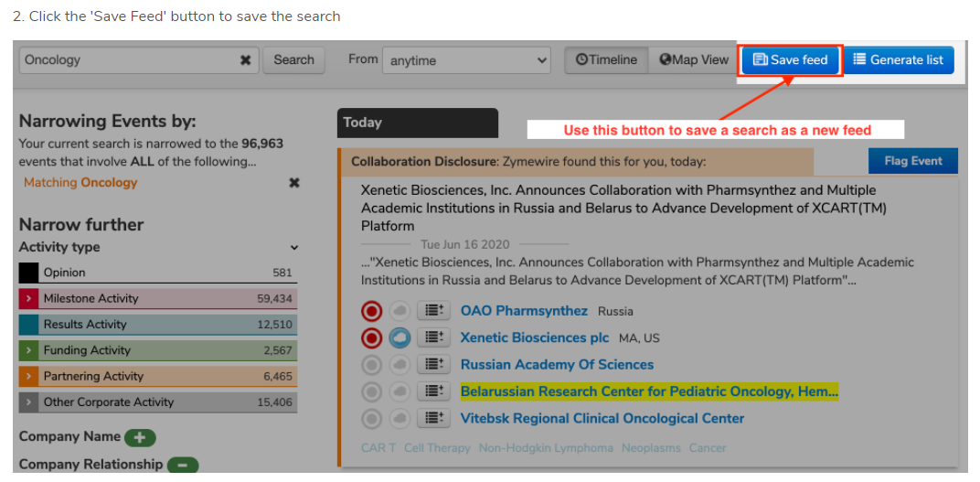Click the teal Results Activity swatch
Image resolution: width=980 pixels, height=482 pixels.
[x=28, y=325]
